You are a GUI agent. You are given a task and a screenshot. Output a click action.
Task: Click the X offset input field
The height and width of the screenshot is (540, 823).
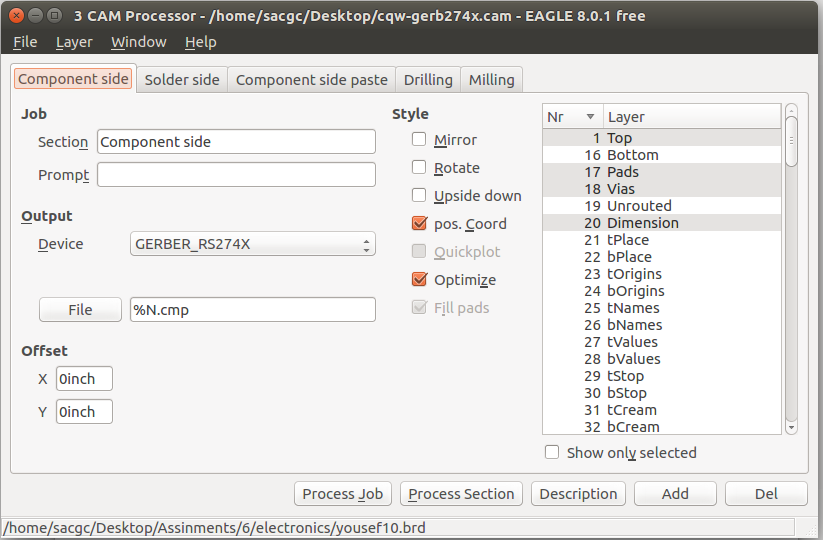click(84, 379)
